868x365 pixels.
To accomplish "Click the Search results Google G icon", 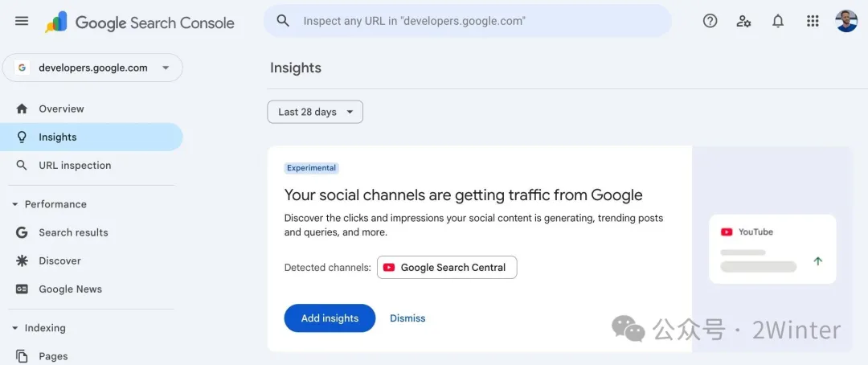I will (22, 232).
